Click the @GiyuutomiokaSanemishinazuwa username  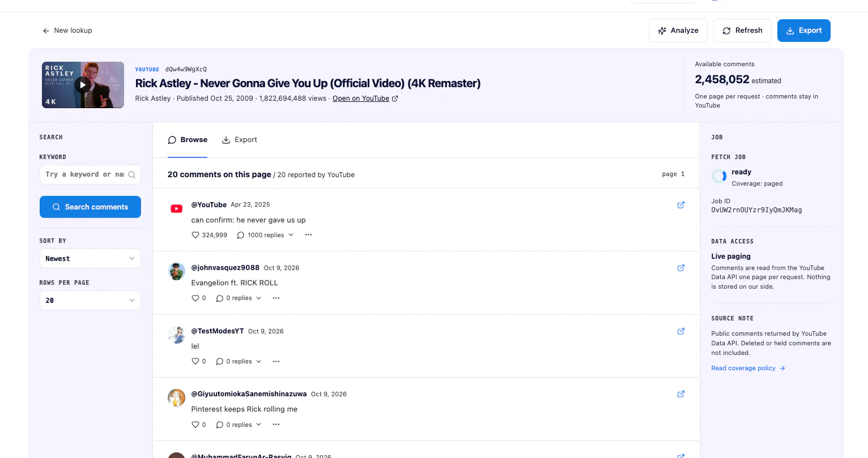(249, 394)
